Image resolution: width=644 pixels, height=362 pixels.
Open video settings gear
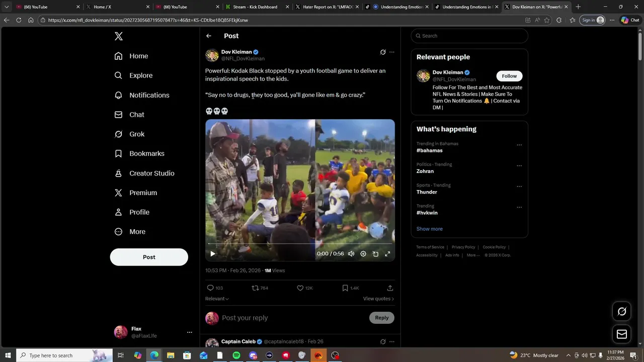[x=363, y=254]
